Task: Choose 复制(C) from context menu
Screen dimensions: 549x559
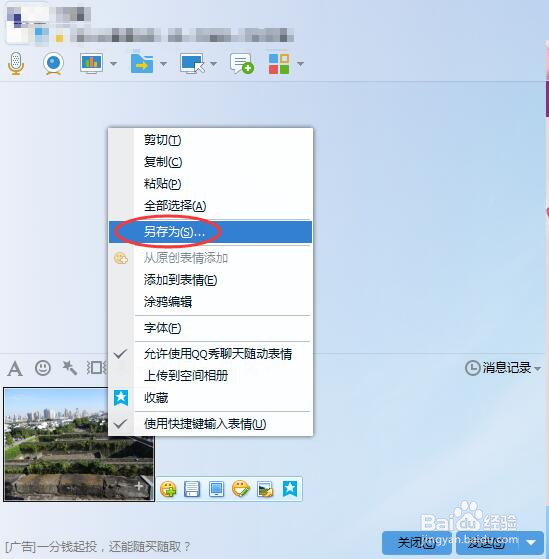Action: [211, 162]
